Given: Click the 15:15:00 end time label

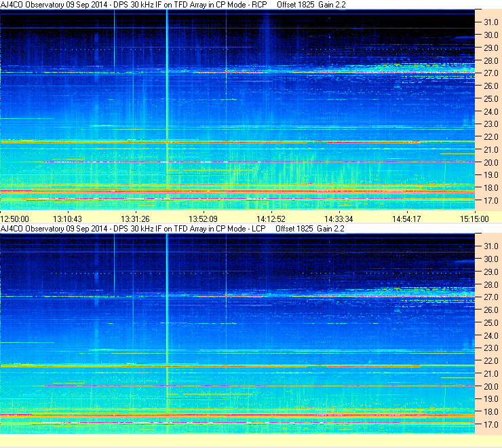Looking at the screenshot, I should click(474, 219).
